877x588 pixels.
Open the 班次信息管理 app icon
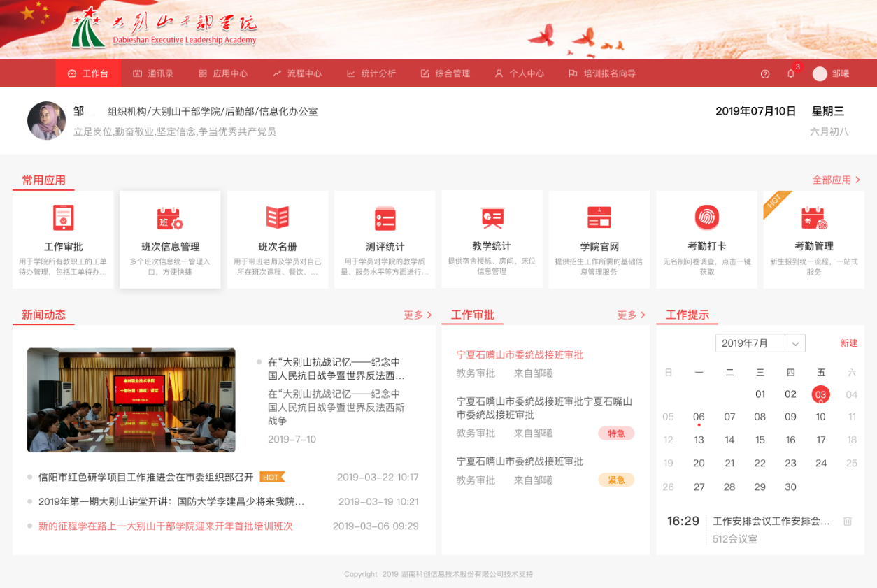point(170,218)
